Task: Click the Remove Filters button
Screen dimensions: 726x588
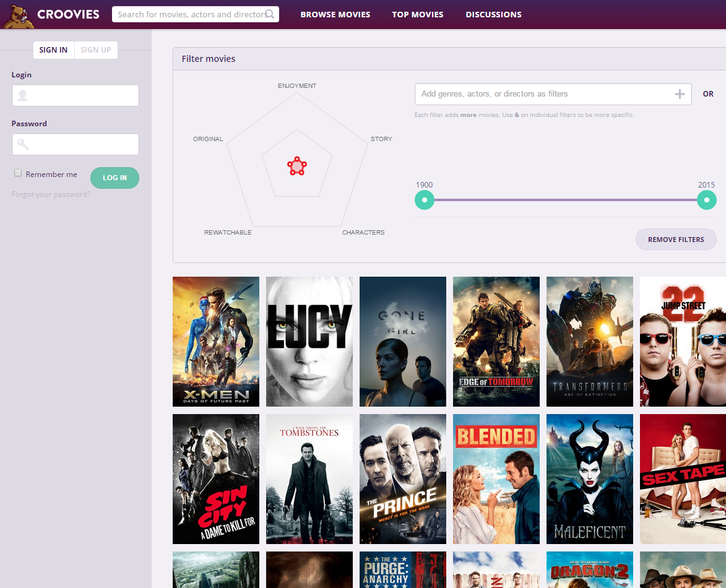Action: (676, 240)
